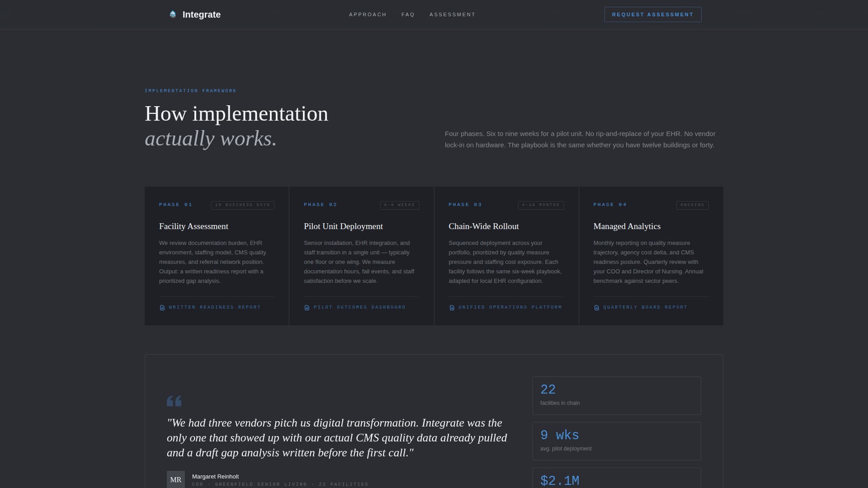
Task: Click the Integrate brand name
Action: (202, 14)
